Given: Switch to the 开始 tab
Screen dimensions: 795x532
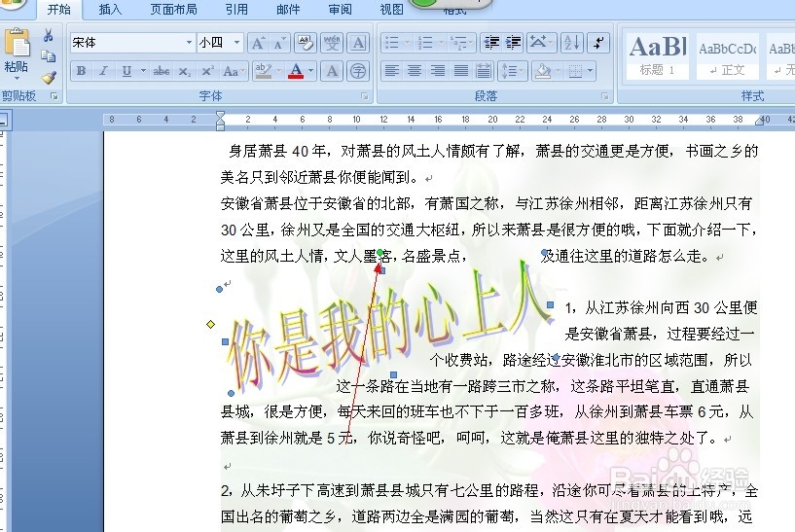Looking at the screenshot, I should coord(58,9).
